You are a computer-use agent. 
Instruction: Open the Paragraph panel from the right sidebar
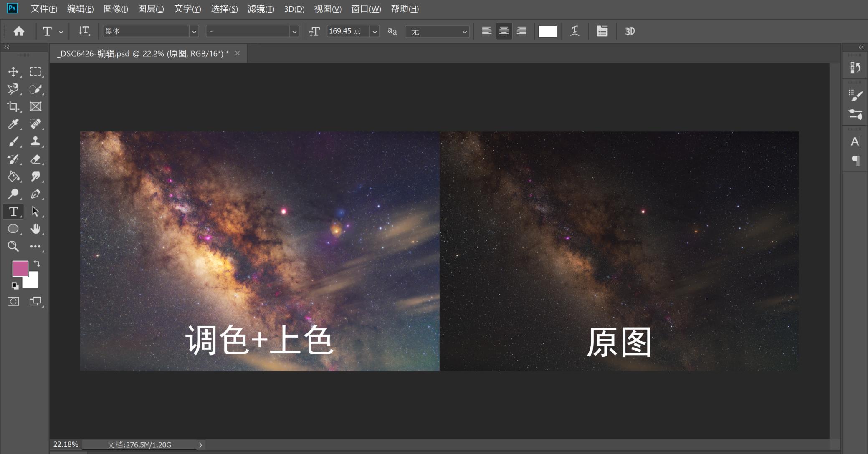[x=855, y=160]
